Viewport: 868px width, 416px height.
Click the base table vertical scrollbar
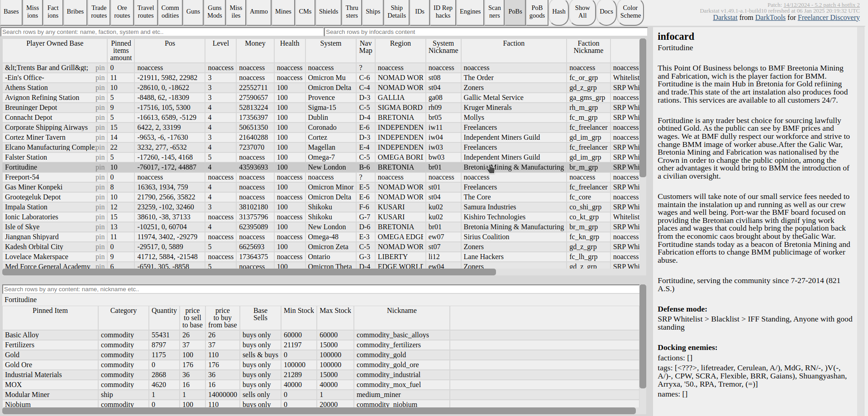[x=643, y=108]
